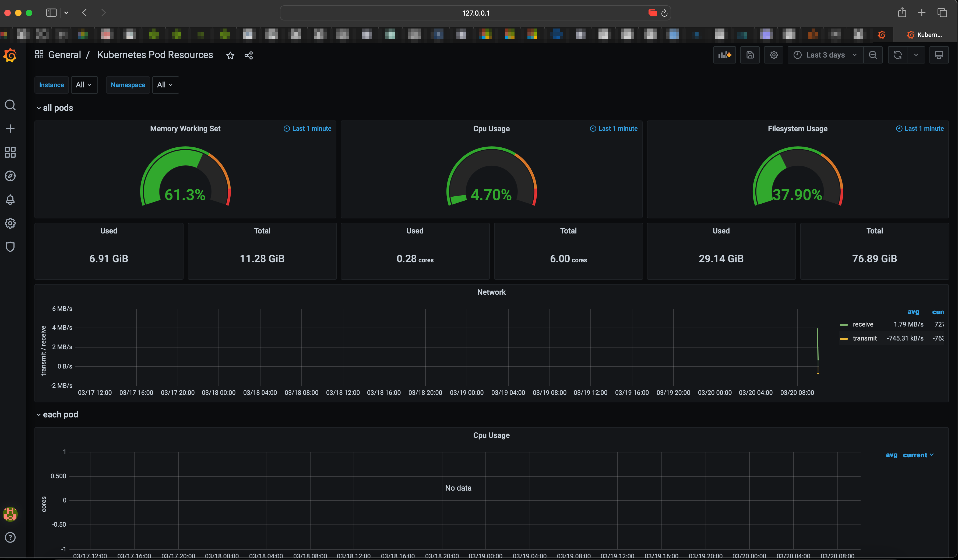Open the Instance variable dropdown
This screenshot has width=958, height=560.
tap(84, 85)
